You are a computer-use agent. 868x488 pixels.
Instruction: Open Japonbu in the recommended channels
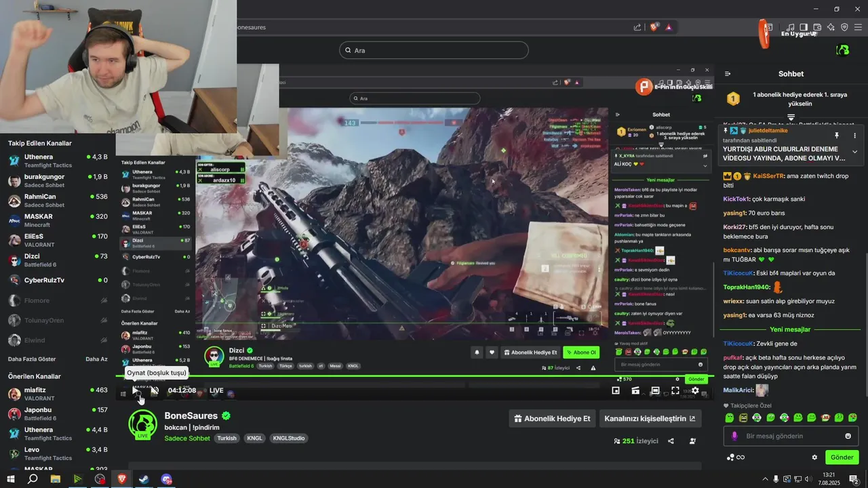point(58,413)
